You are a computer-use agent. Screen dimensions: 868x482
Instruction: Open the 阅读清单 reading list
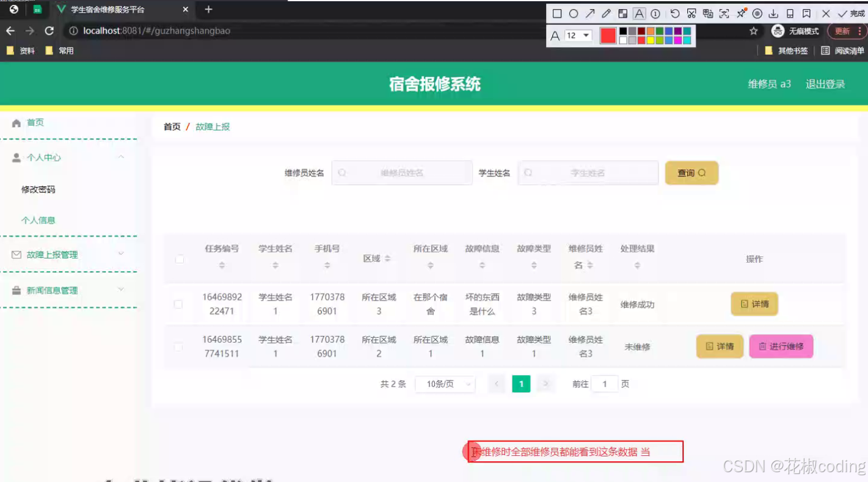click(x=843, y=51)
